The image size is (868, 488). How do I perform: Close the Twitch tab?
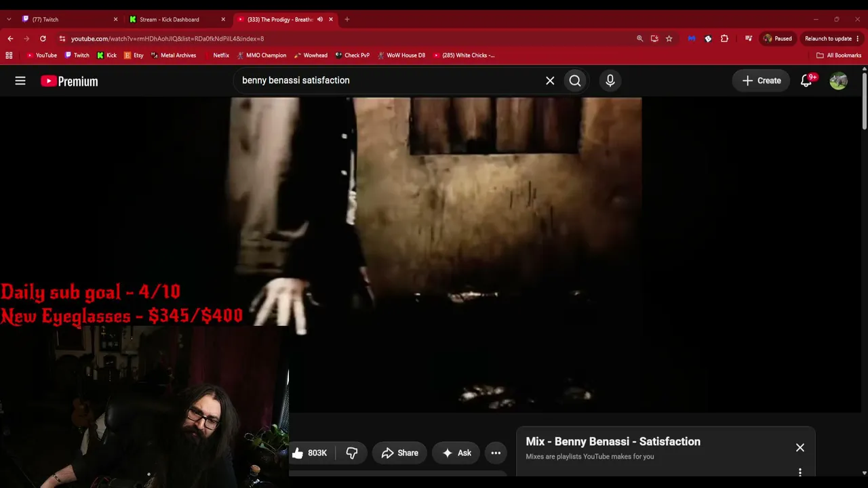tap(115, 20)
